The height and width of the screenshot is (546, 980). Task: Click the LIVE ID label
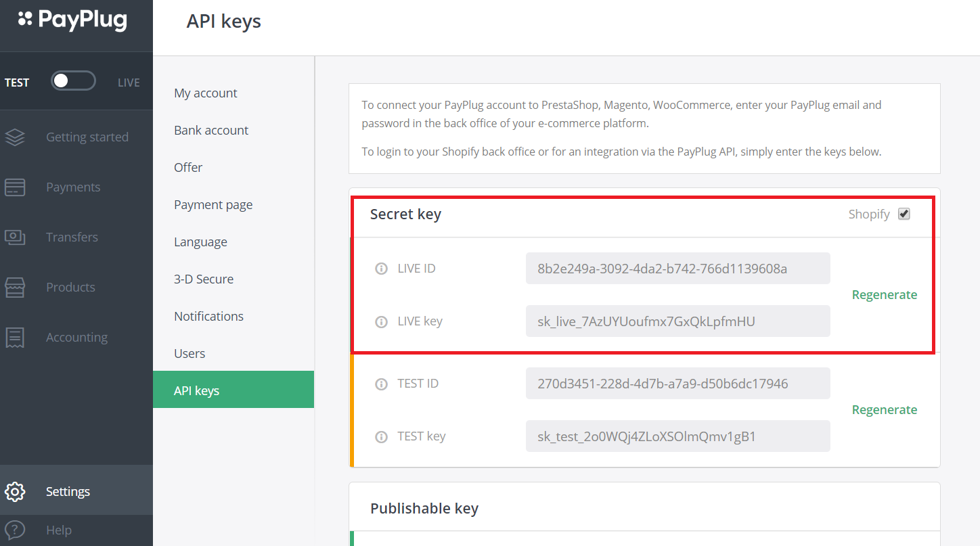pos(416,269)
